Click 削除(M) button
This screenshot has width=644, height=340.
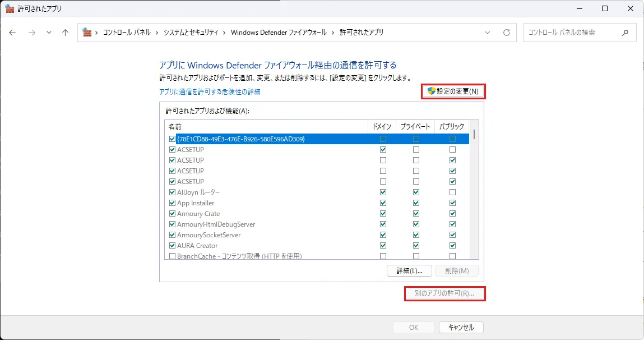(x=457, y=271)
